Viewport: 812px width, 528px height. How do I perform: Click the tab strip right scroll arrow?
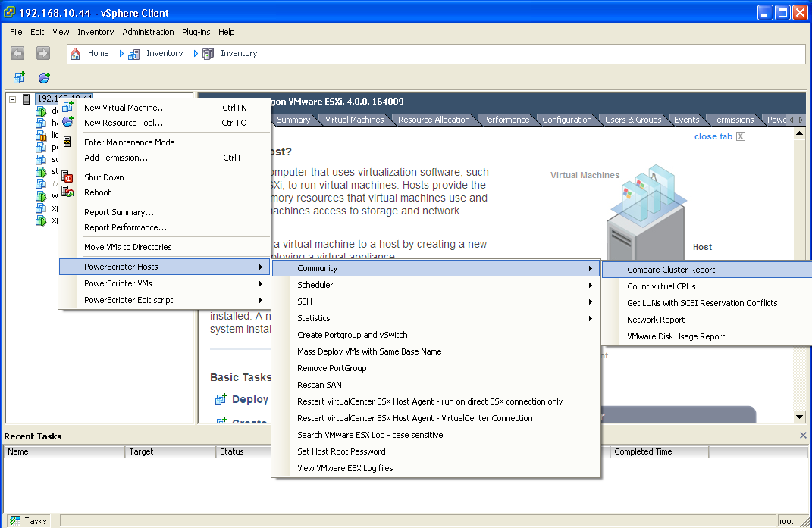801,120
